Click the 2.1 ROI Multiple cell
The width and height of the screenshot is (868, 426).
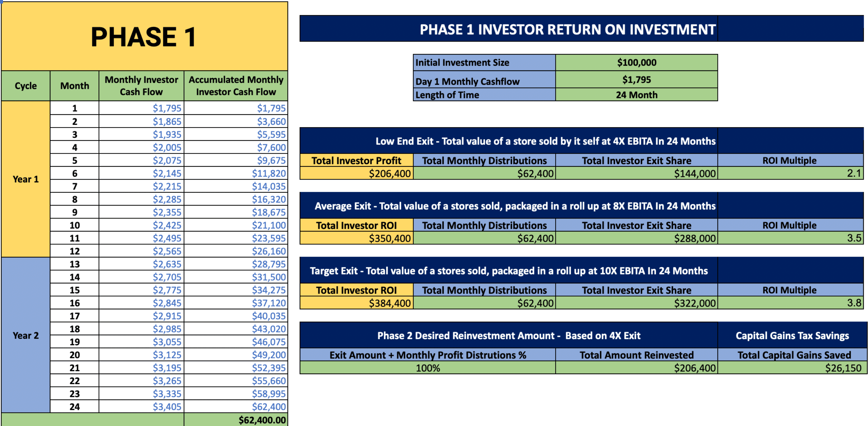(x=790, y=173)
